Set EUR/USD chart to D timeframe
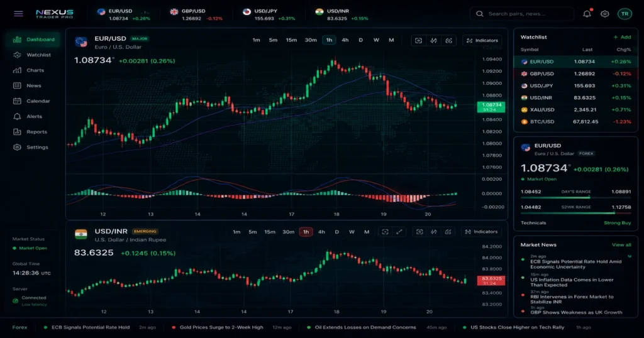Screen dimensions: 644x338 (360, 40)
